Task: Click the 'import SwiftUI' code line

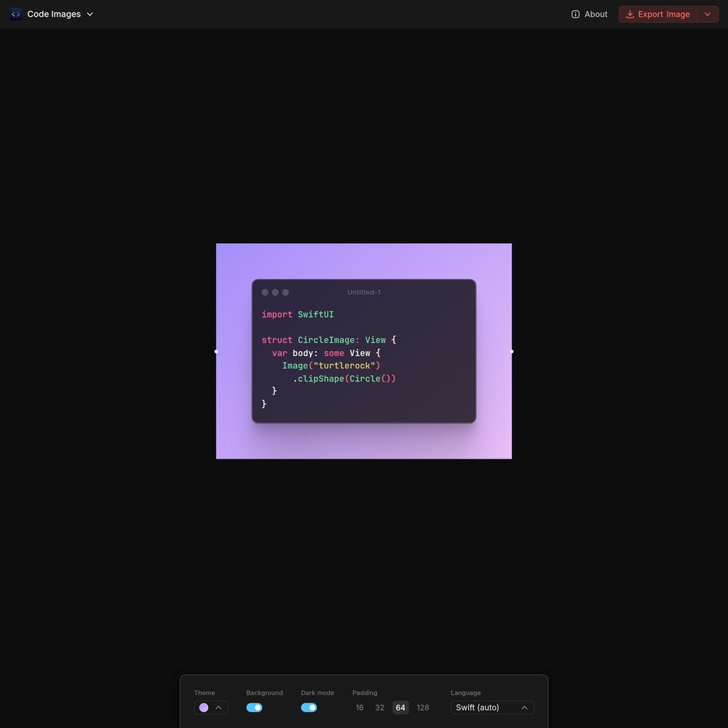Action: pos(298,314)
